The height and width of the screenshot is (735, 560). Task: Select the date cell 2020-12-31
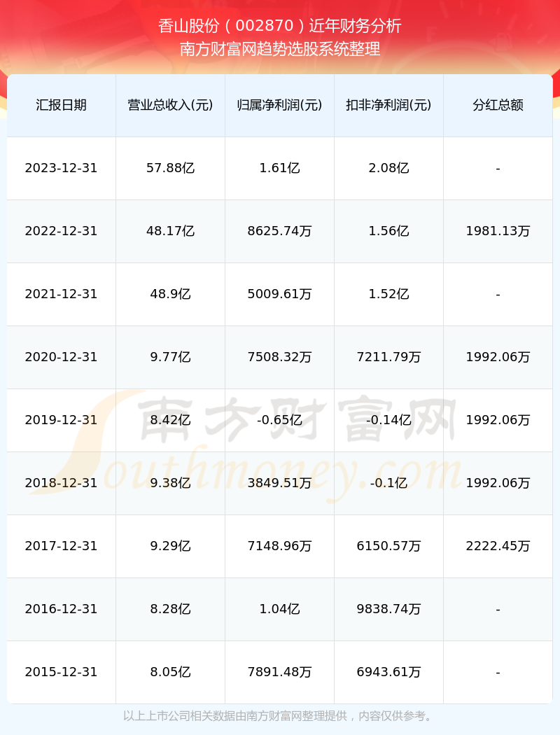[62, 357]
